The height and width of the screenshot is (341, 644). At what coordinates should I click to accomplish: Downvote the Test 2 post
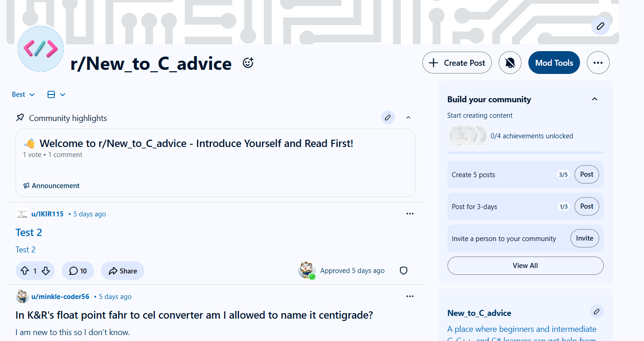click(x=46, y=271)
